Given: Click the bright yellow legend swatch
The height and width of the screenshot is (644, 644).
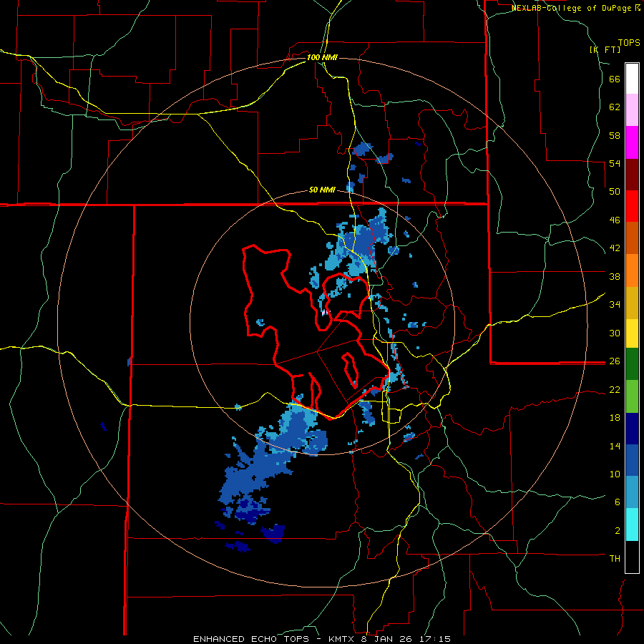Looking at the screenshot, I should pos(632,333).
